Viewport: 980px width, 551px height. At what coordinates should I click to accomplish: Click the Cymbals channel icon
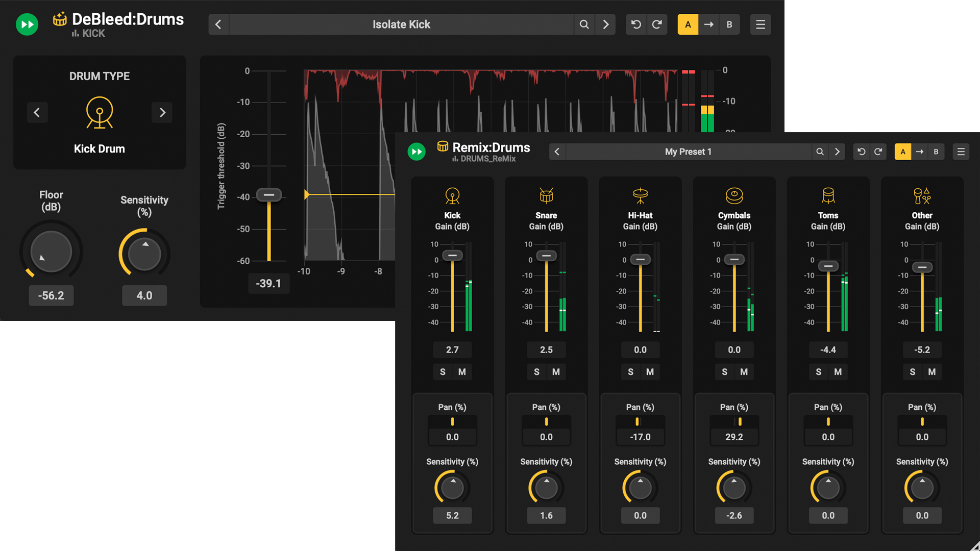click(x=734, y=195)
